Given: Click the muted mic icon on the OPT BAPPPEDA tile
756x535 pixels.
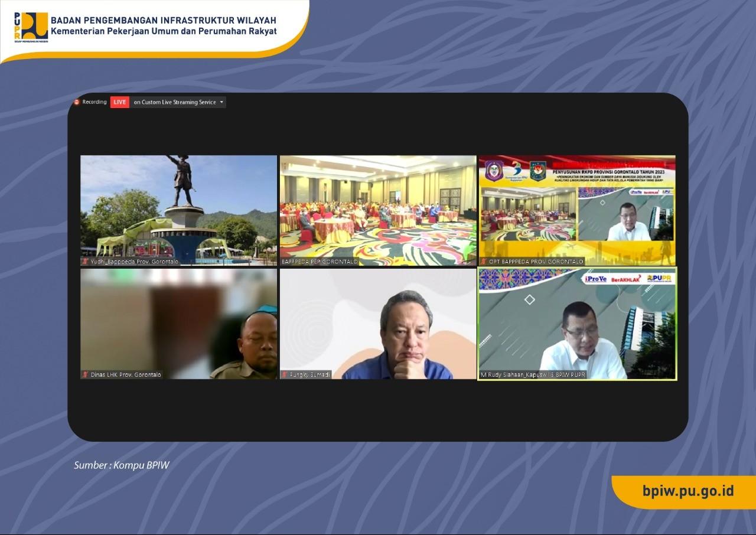Looking at the screenshot, I should (x=484, y=261).
